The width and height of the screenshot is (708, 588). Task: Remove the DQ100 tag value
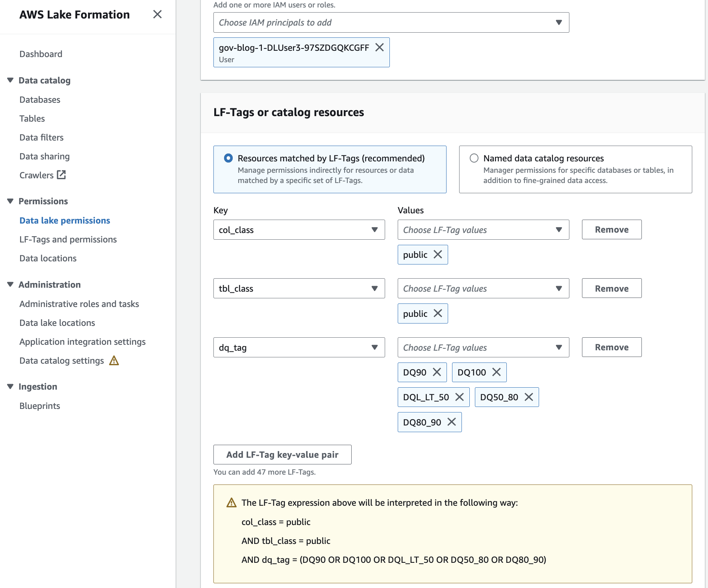click(x=496, y=372)
